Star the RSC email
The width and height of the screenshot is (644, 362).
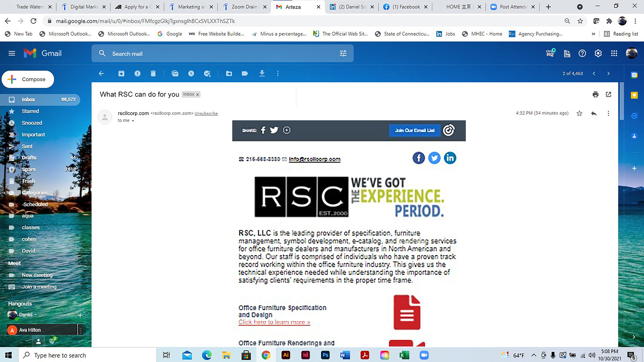pyautogui.click(x=579, y=114)
